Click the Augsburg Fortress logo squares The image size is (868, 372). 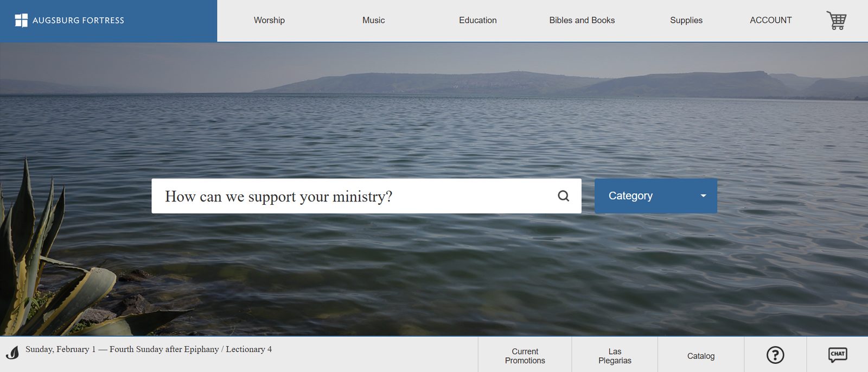click(21, 20)
